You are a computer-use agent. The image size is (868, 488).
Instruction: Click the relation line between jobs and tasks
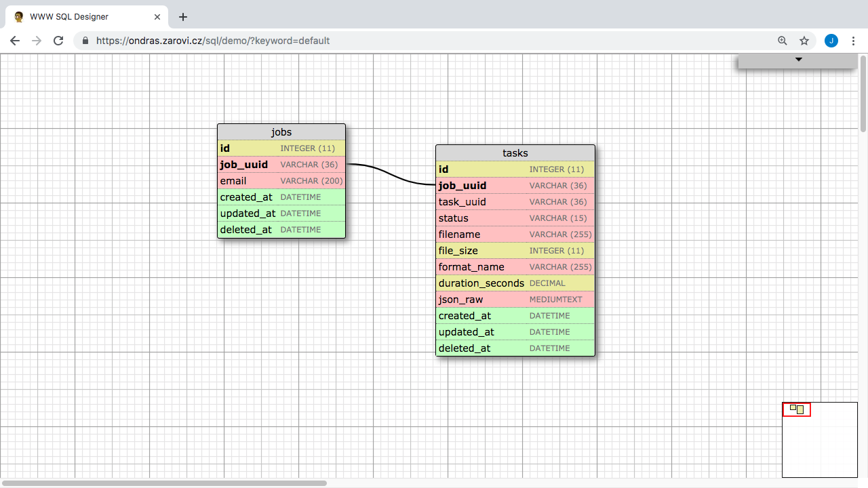click(x=391, y=175)
